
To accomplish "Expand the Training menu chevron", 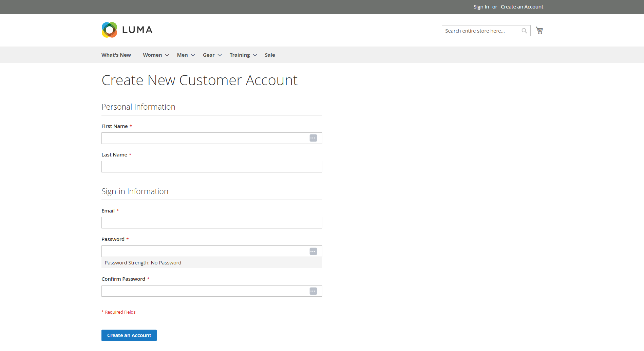I will [255, 55].
